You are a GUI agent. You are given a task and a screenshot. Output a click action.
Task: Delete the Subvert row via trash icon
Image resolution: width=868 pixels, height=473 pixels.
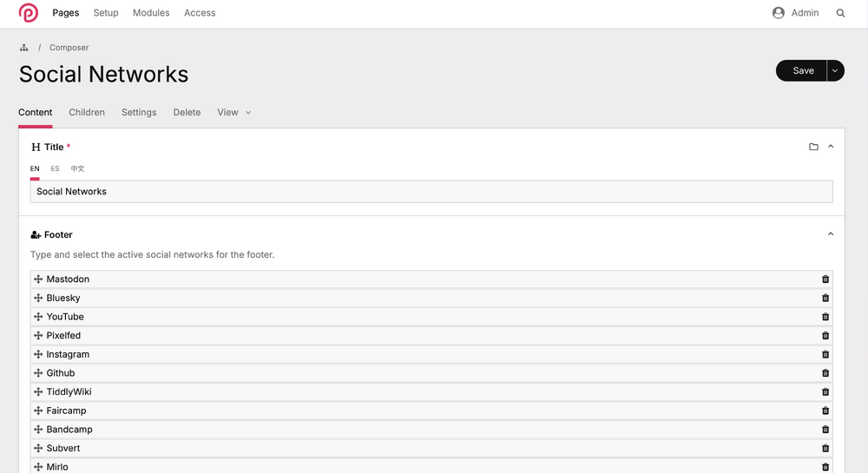(x=825, y=449)
